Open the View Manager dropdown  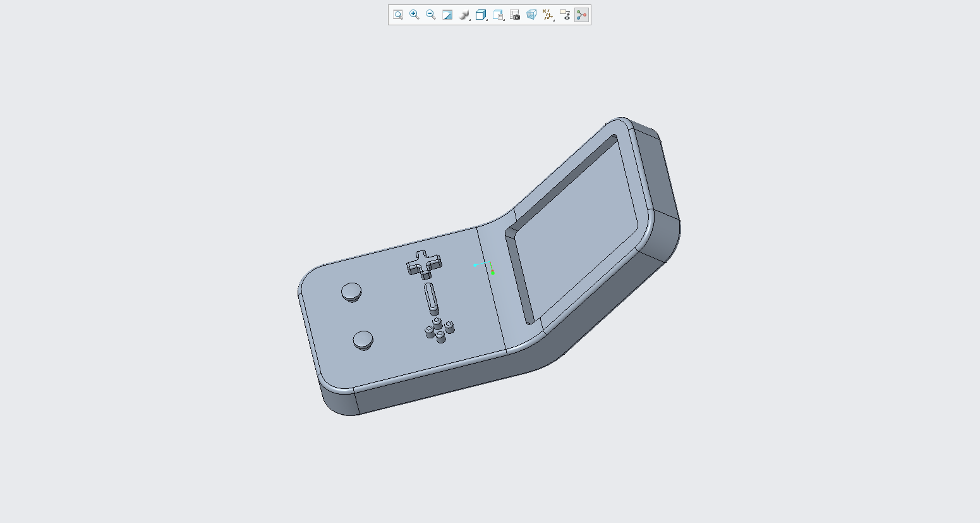pos(499,15)
